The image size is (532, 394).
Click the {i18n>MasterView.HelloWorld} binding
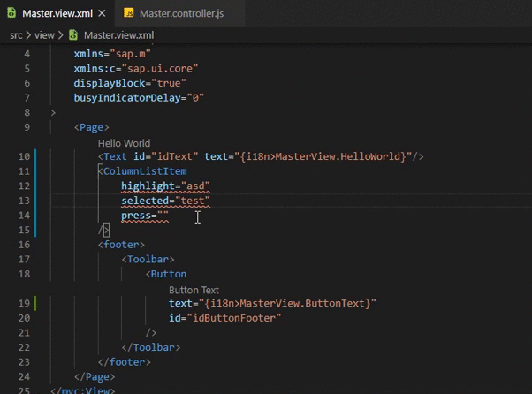coord(323,156)
